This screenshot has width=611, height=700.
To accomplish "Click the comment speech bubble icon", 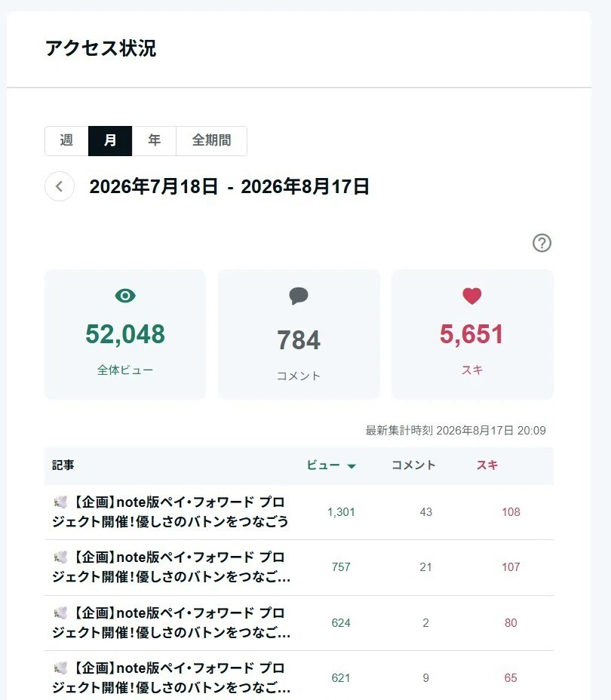I will [299, 296].
